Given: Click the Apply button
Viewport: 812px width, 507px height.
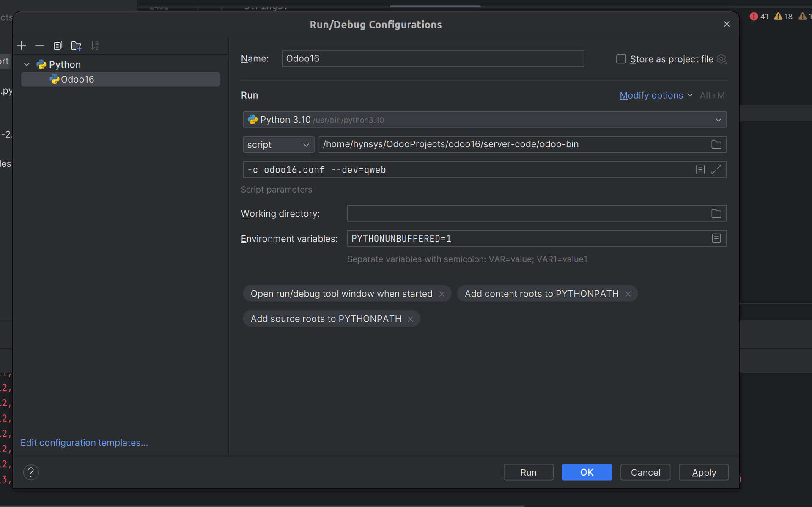Looking at the screenshot, I should click(704, 472).
